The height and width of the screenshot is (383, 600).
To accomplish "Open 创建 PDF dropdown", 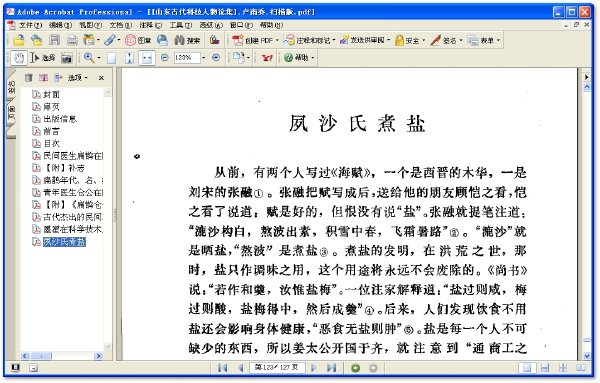I will click(x=255, y=40).
